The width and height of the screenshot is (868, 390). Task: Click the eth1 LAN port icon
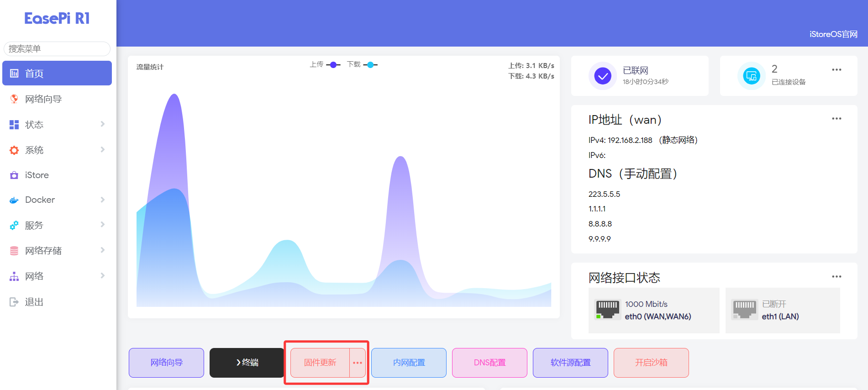[x=745, y=310]
